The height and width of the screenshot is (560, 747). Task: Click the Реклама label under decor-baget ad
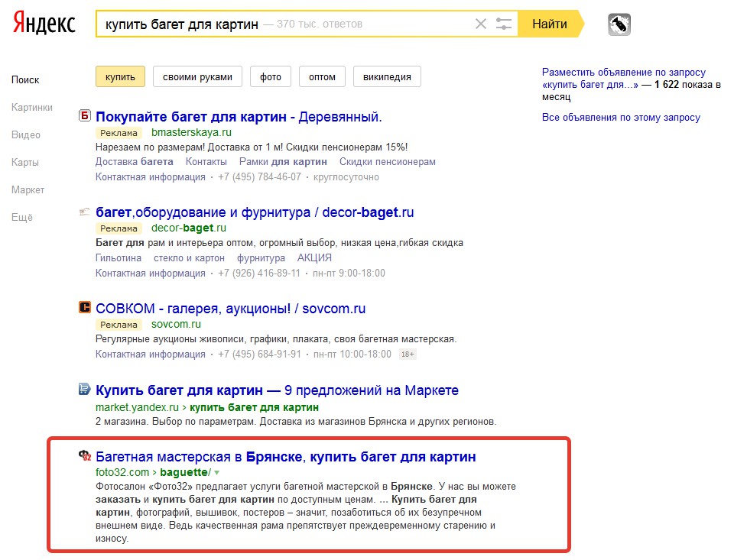pos(119,228)
